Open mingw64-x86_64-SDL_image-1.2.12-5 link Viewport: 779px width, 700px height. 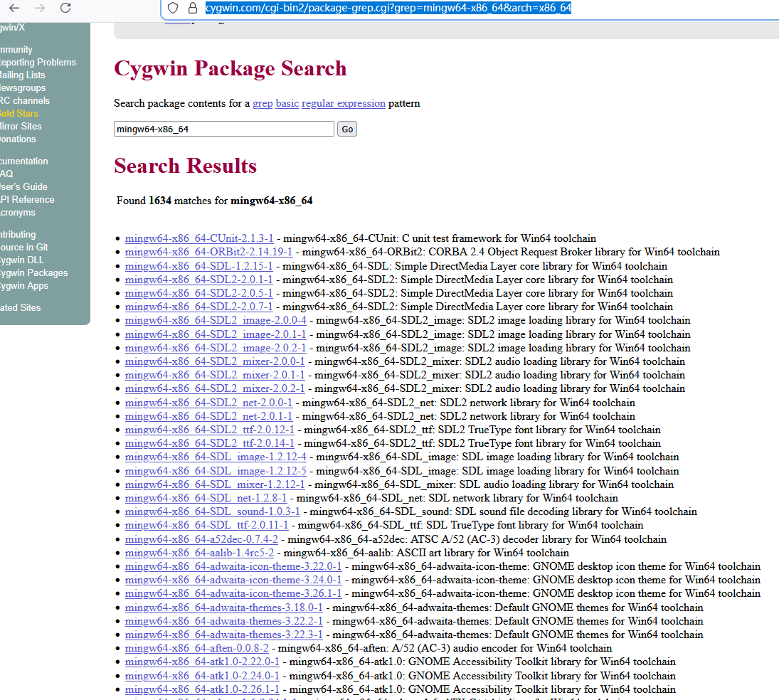coord(216,470)
